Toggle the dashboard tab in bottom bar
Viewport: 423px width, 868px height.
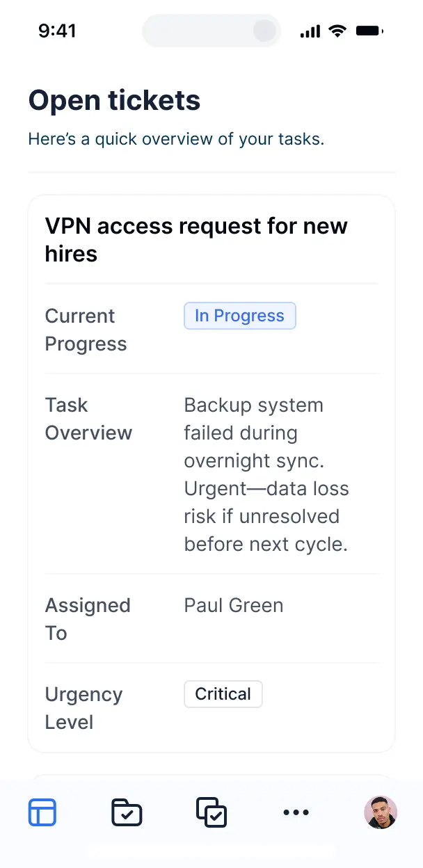(x=42, y=812)
